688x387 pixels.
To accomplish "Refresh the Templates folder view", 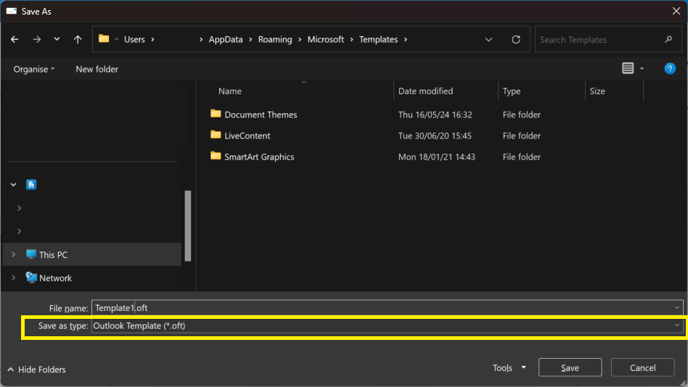I will (x=516, y=39).
